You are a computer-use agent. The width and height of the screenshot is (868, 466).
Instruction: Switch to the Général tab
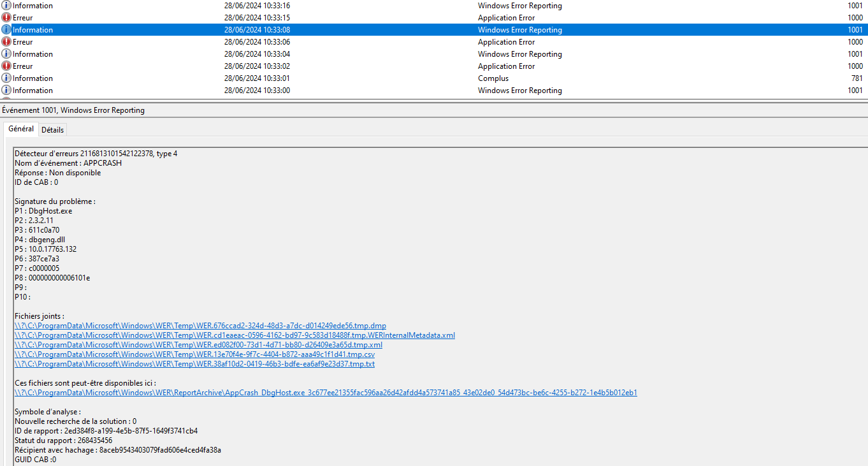(21, 129)
